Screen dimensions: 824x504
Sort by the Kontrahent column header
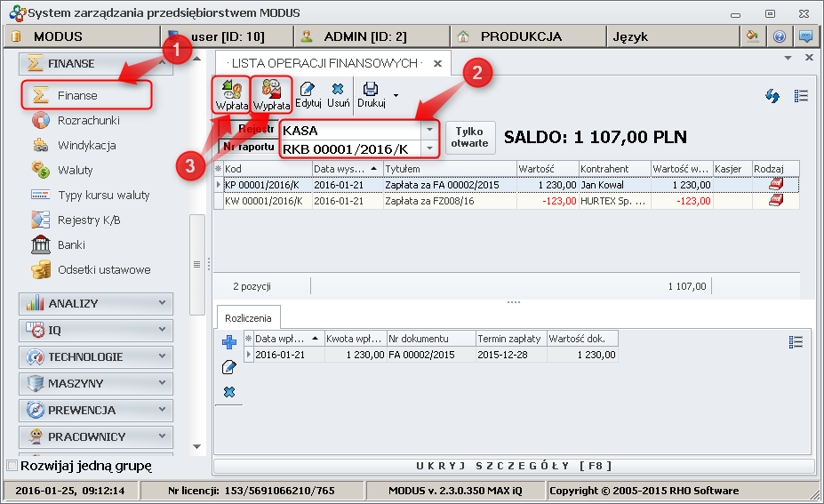tap(613, 168)
